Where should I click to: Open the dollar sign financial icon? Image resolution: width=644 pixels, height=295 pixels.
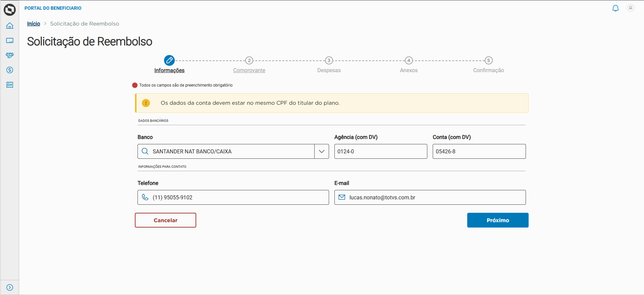[x=10, y=70]
